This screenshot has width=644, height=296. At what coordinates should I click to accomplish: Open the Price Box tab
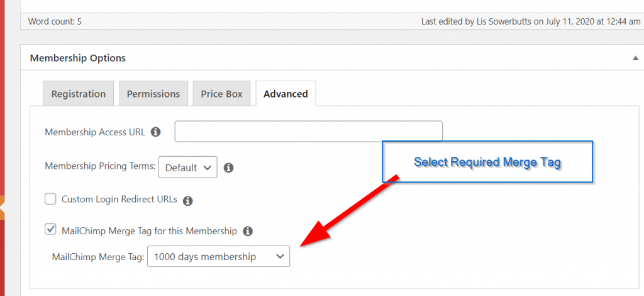221,94
